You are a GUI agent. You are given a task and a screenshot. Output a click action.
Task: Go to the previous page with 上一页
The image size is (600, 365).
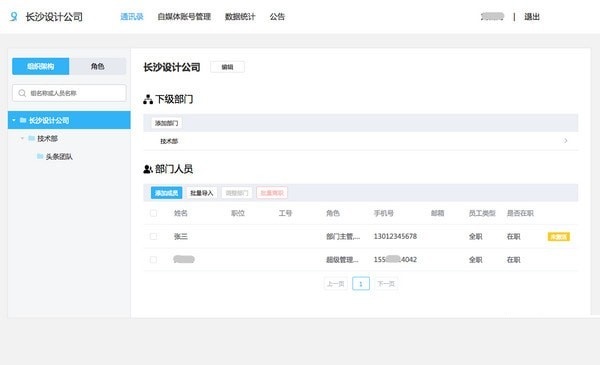336,284
